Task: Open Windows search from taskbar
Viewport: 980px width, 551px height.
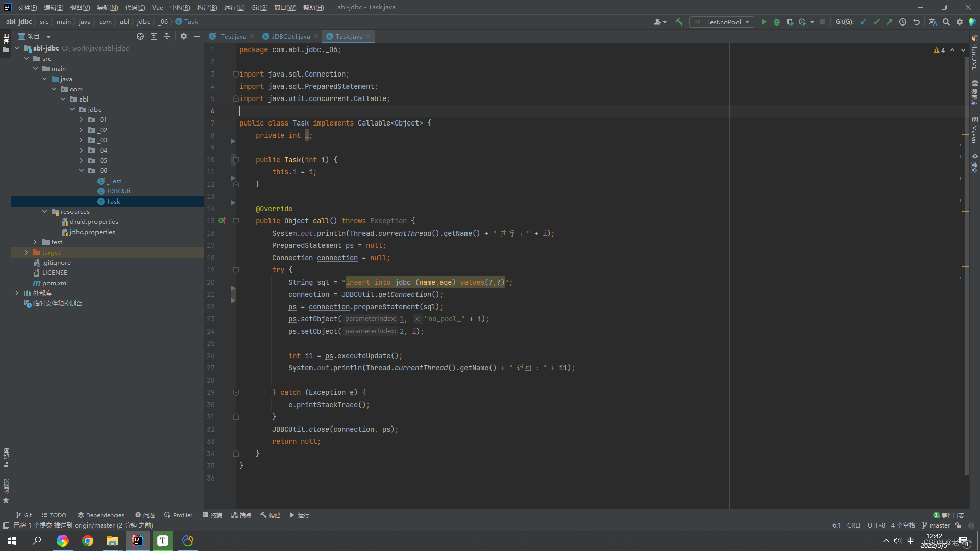Action: coord(37,541)
